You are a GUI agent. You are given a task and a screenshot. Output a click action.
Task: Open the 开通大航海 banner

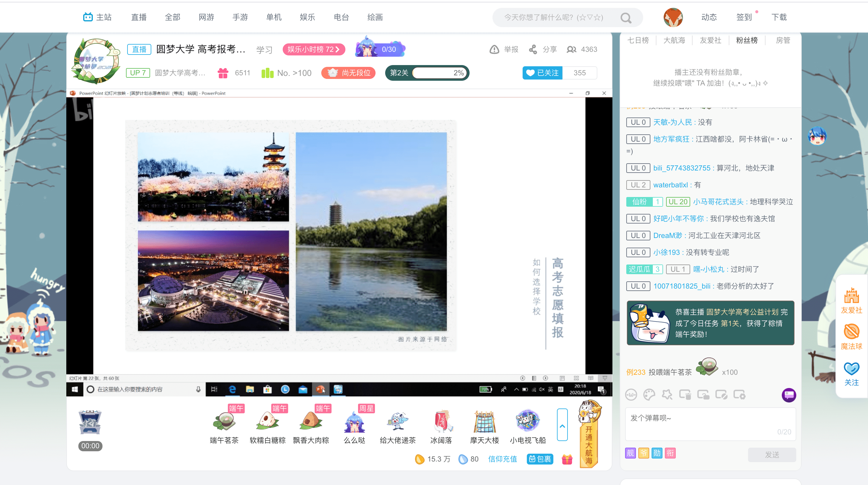click(589, 434)
